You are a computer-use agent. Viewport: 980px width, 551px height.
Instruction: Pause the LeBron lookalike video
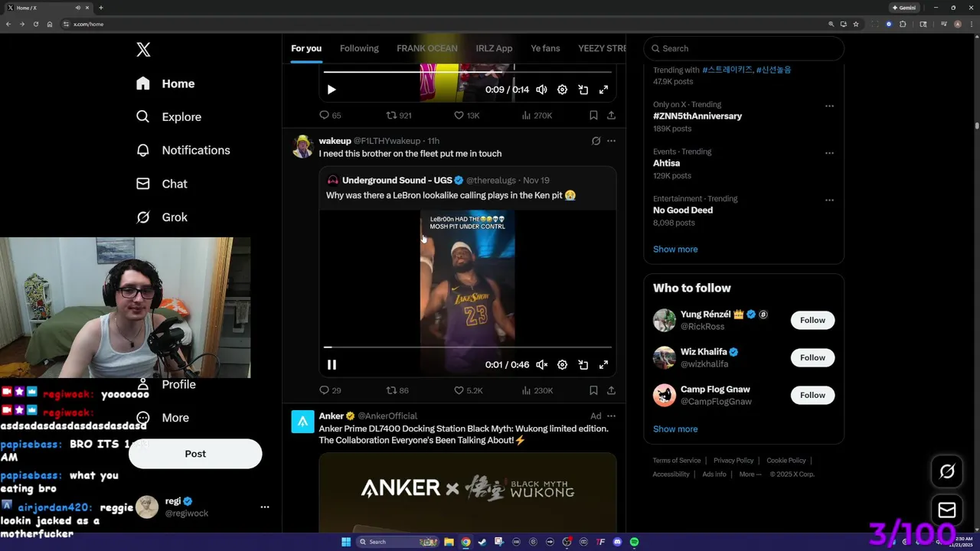click(332, 365)
